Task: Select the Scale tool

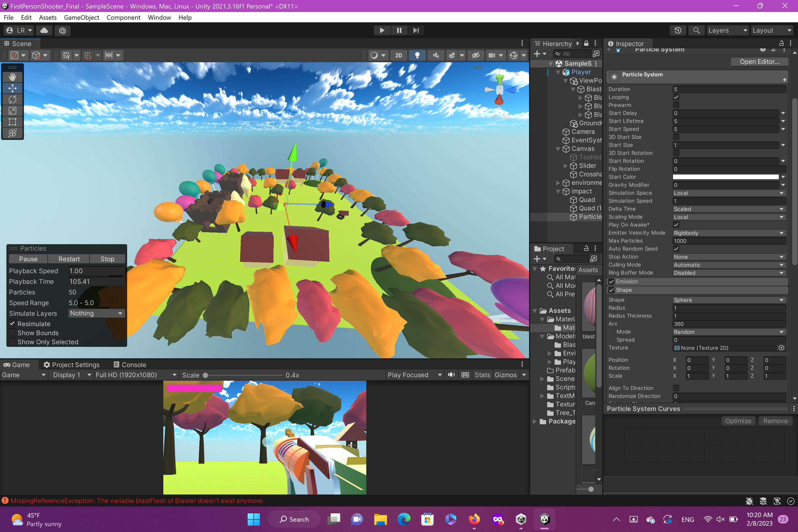Action: (13, 111)
